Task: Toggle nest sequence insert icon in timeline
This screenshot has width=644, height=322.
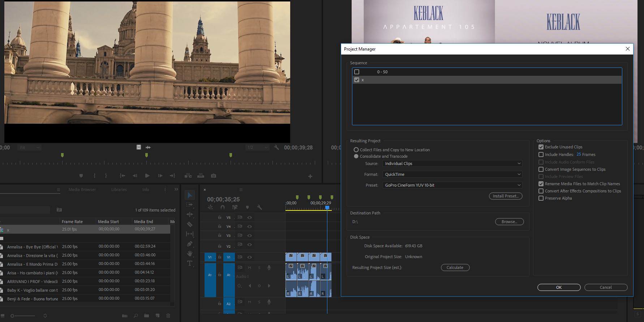Action: 210,207
